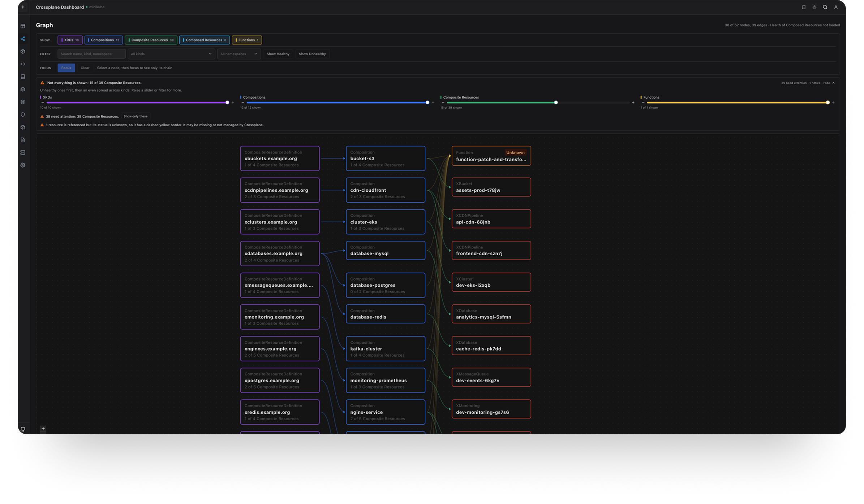Adjust the Composite Resources slider handle

click(x=556, y=103)
